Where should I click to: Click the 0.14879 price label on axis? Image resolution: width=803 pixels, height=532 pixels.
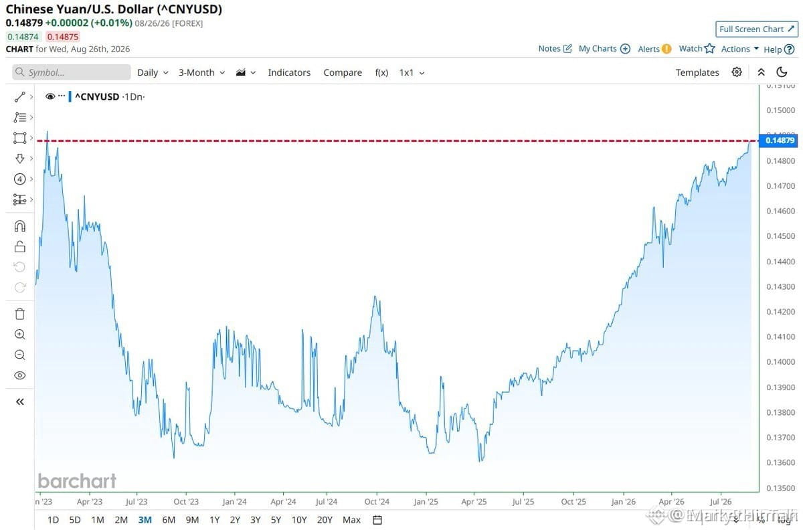coord(780,141)
